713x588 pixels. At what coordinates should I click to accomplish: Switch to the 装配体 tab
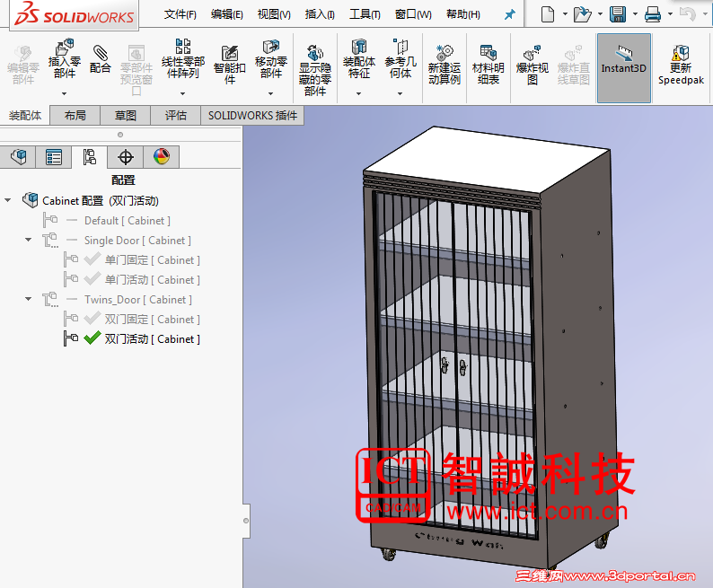point(25,116)
